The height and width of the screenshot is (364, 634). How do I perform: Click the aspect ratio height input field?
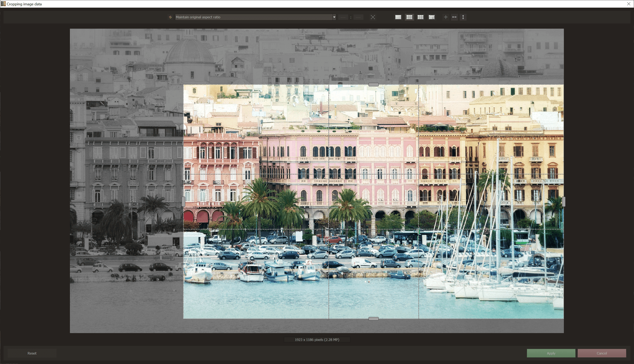click(x=358, y=17)
